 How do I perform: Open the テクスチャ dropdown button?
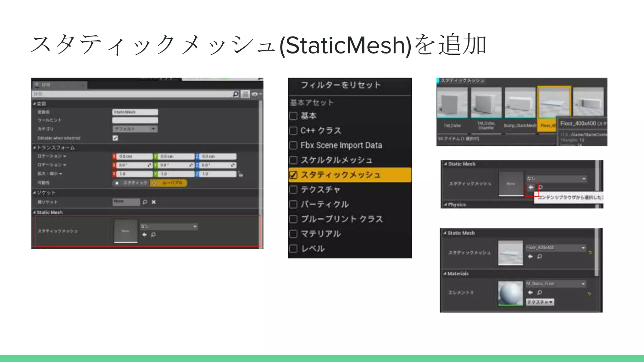click(x=540, y=302)
